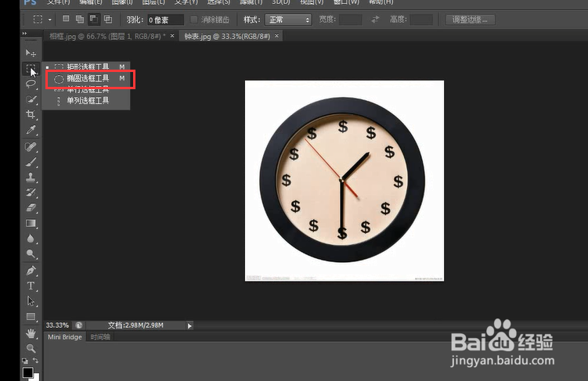Select the Blur tool
The height and width of the screenshot is (381, 588).
[x=31, y=239]
